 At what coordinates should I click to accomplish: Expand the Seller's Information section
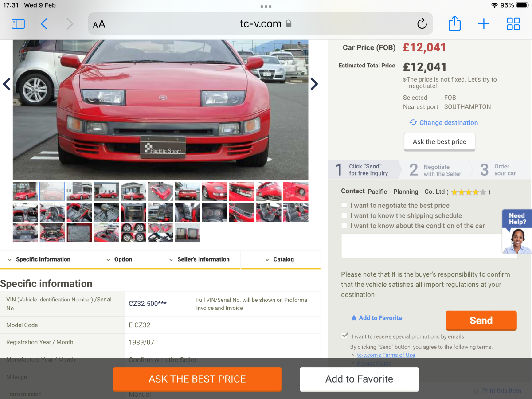[200, 259]
